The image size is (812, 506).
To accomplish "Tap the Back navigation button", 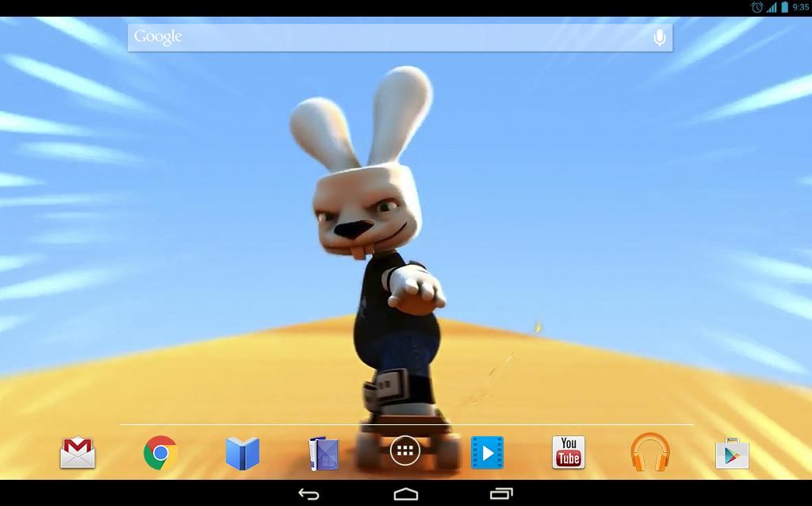I will [308, 494].
